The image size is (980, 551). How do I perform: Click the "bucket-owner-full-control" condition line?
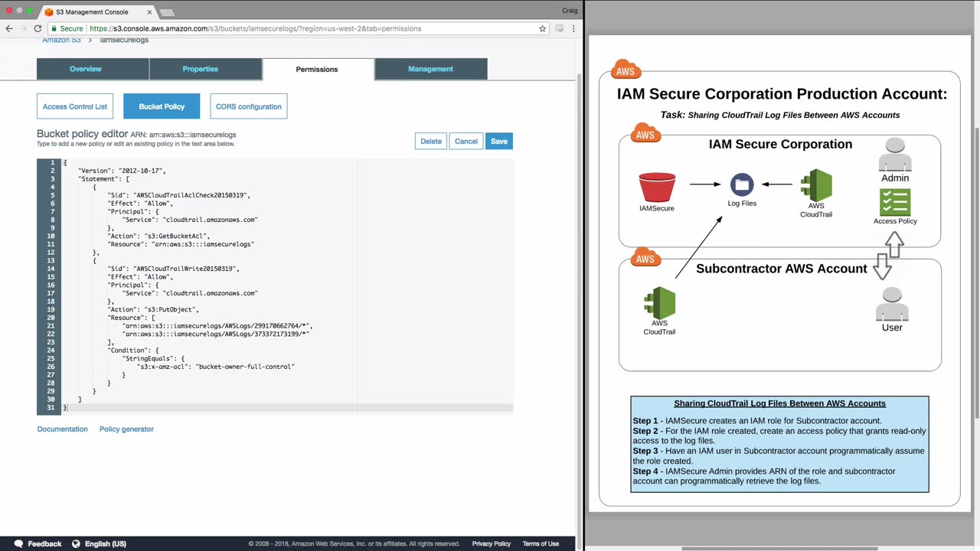(216, 367)
